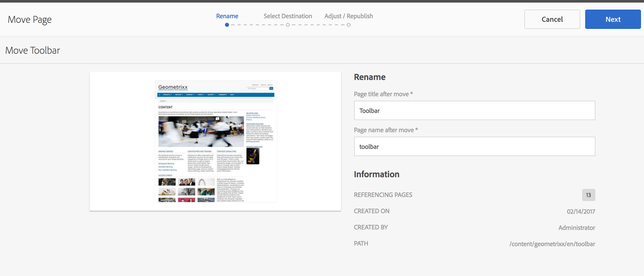Select the Rename wizard step
Screen dimensions: 644x276
click(x=227, y=16)
